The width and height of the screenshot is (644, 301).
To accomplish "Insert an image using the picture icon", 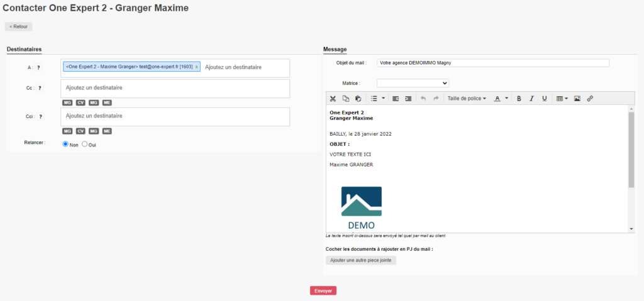I will pos(577,99).
